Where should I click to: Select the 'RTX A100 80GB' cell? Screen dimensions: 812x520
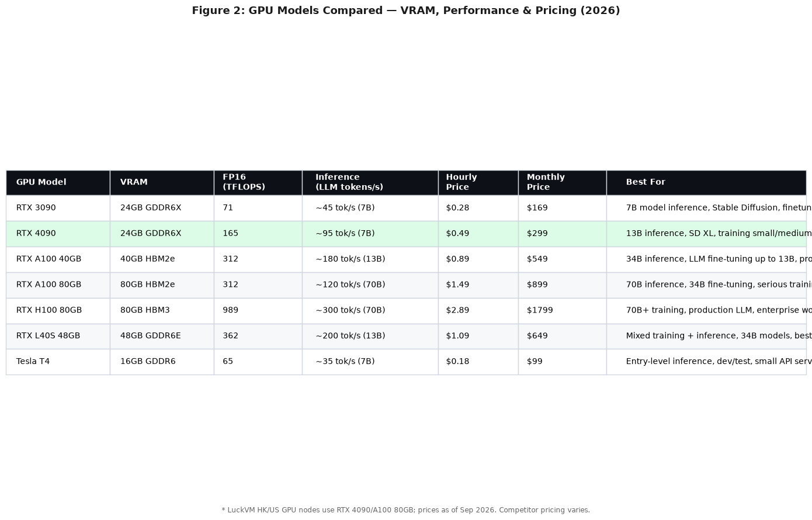pyautogui.click(x=58, y=285)
